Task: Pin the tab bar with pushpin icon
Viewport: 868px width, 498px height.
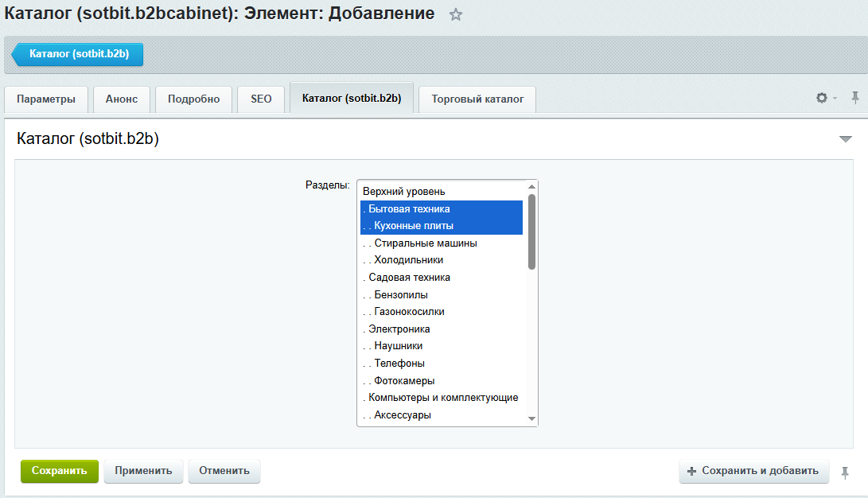Action: [854, 98]
